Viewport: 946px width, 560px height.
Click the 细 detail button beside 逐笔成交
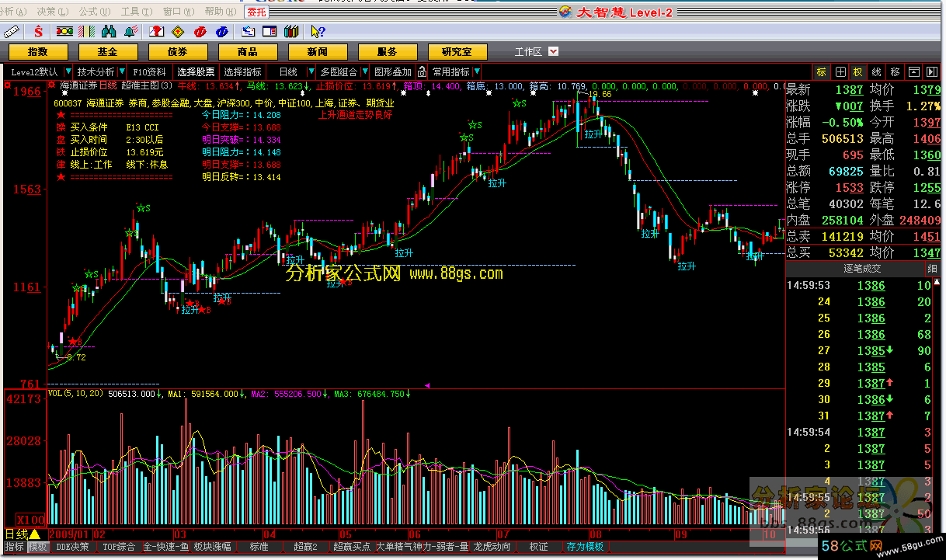click(x=931, y=269)
